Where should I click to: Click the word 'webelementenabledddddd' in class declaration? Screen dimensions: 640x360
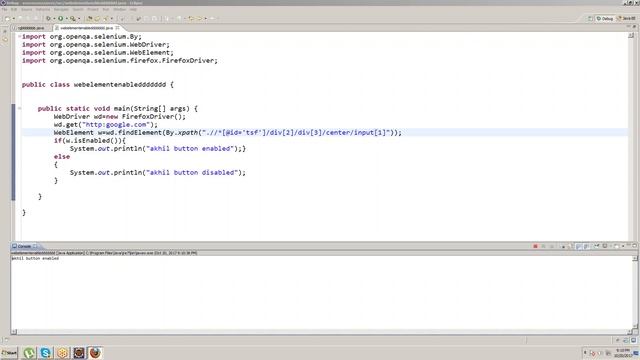(120, 84)
